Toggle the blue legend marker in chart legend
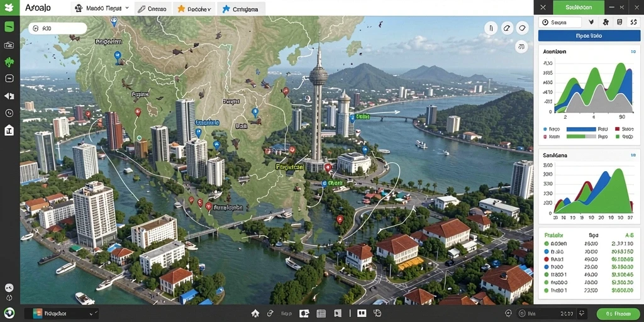This screenshot has width=644, height=322. click(545, 129)
